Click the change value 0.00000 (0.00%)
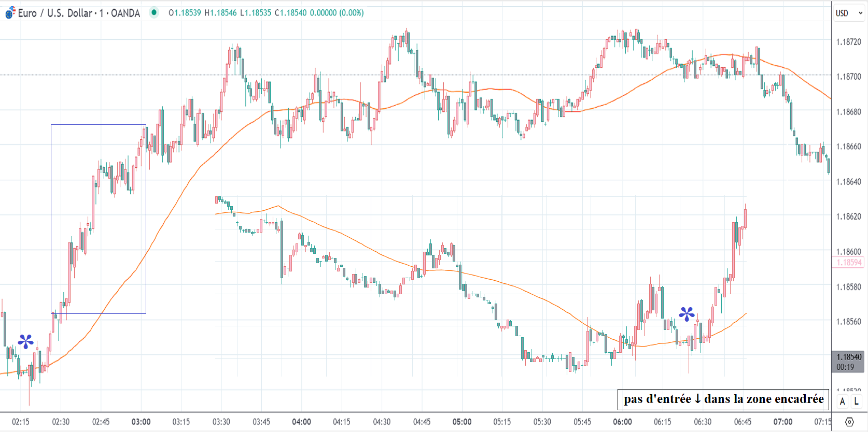Image resolution: width=868 pixels, height=432 pixels. click(337, 13)
